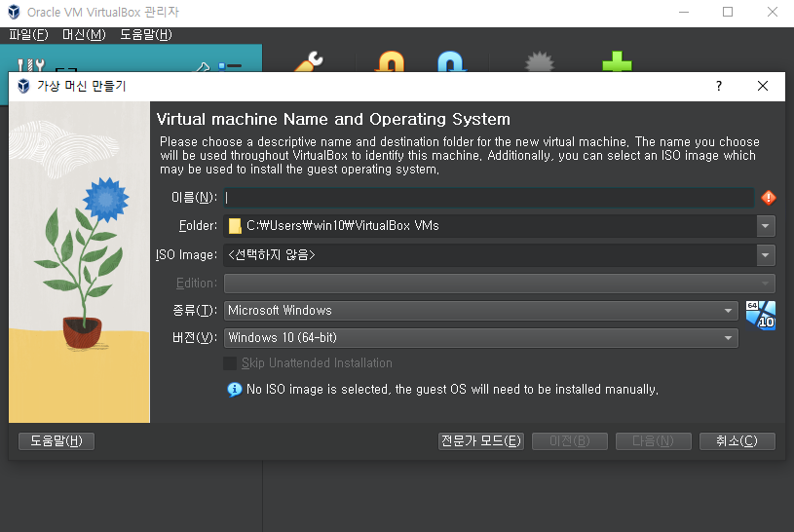Maximize the VirtualBox manager window
794x532 pixels.
(x=728, y=12)
